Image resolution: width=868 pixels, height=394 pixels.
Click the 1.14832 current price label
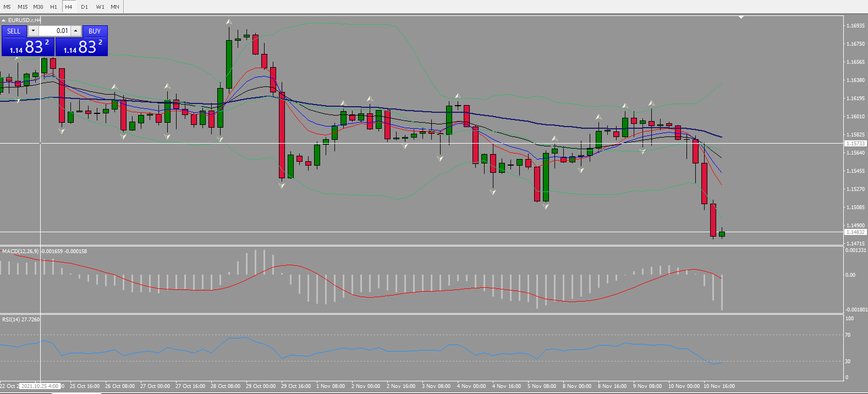pyautogui.click(x=855, y=232)
